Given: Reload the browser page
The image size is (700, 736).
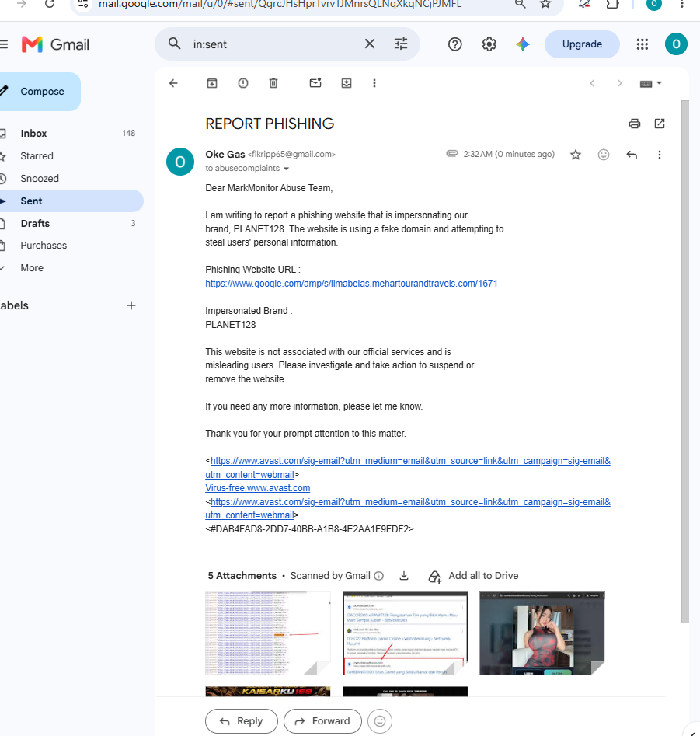Looking at the screenshot, I should [50, 4].
